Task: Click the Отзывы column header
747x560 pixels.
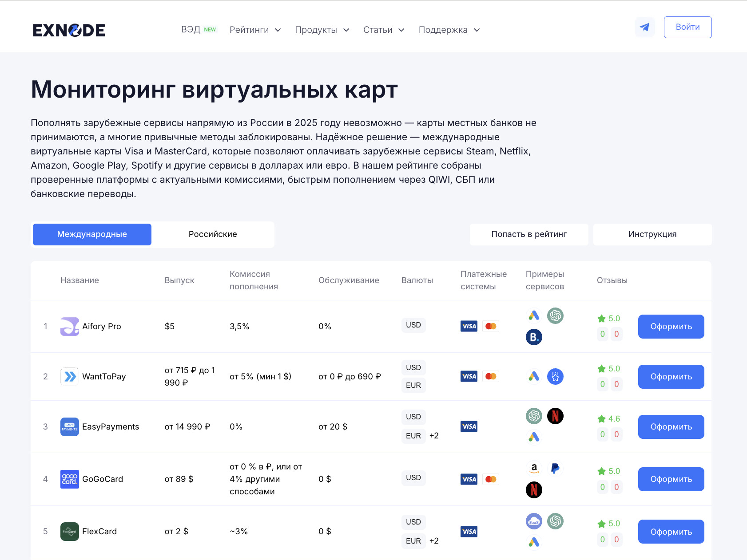Action: (x=612, y=280)
